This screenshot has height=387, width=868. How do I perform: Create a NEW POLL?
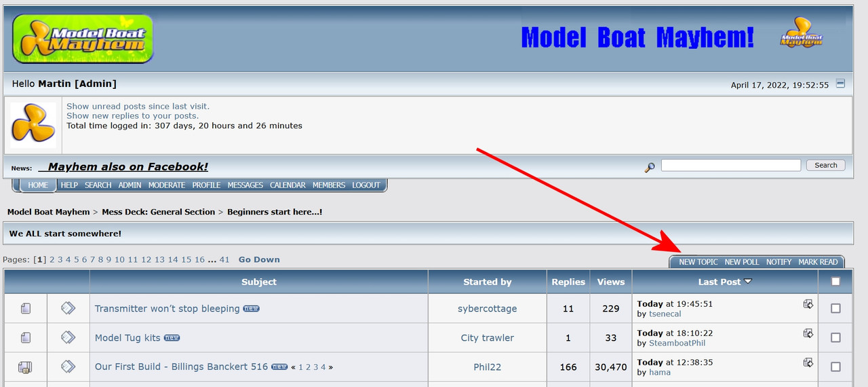pyautogui.click(x=742, y=262)
